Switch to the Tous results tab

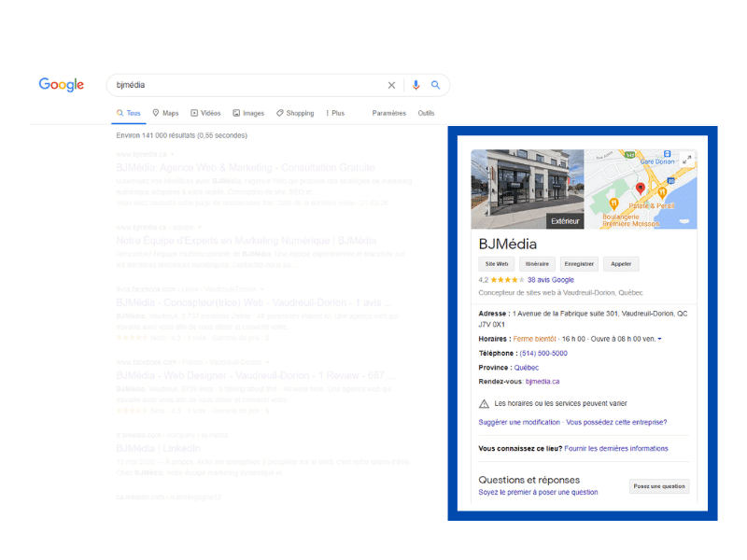point(129,113)
